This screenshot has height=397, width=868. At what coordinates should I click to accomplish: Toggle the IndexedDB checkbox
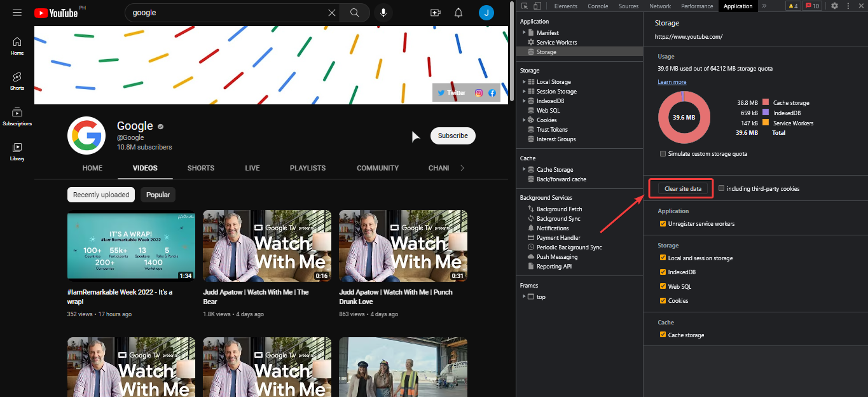point(663,272)
